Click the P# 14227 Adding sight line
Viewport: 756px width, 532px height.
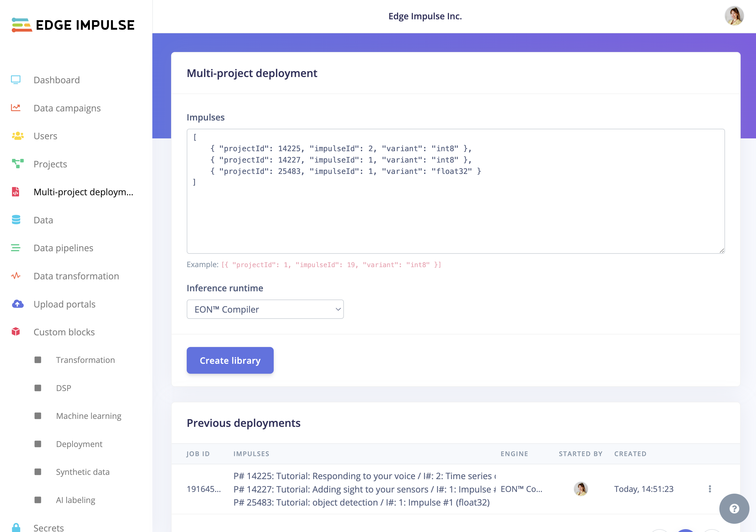tap(365, 489)
